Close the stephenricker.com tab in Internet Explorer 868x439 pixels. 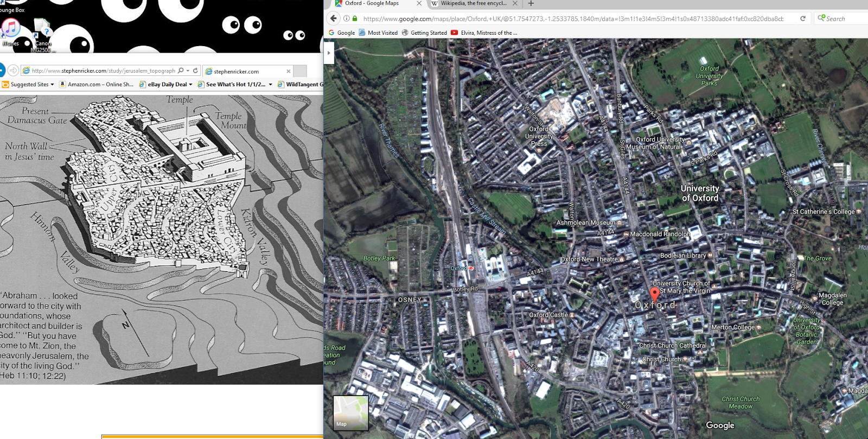pyautogui.click(x=289, y=71)
